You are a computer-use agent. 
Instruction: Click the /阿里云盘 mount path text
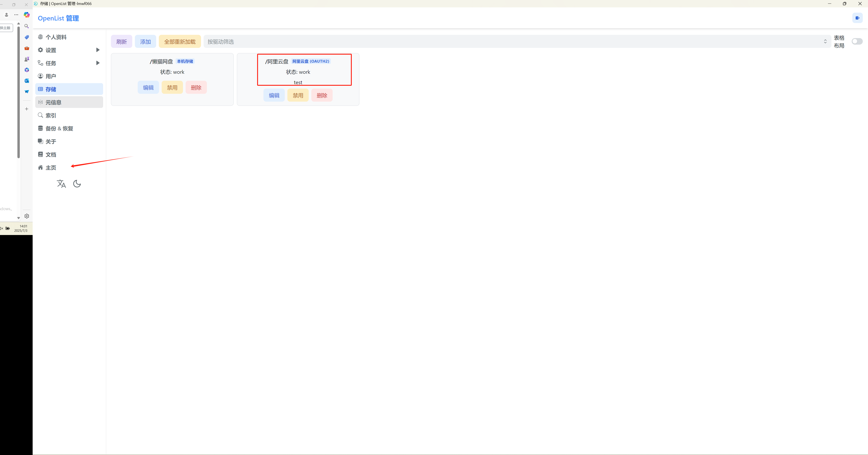[277, 61]
